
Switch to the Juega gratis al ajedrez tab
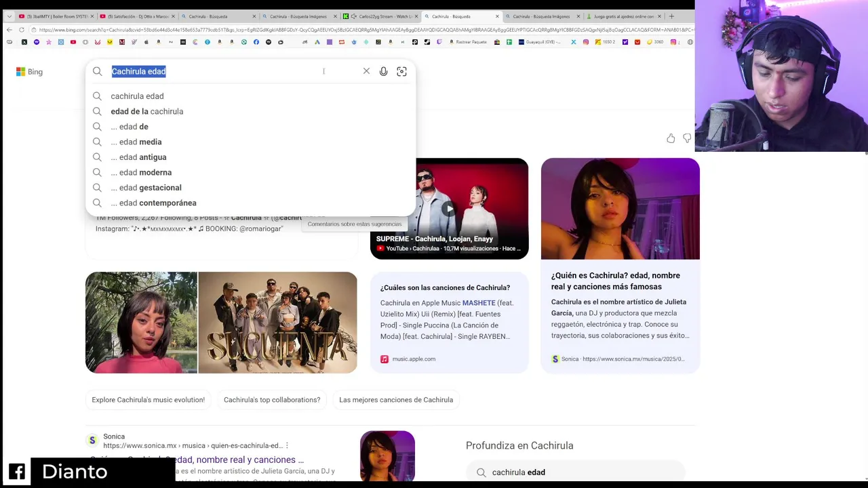[x=624, y=16]
